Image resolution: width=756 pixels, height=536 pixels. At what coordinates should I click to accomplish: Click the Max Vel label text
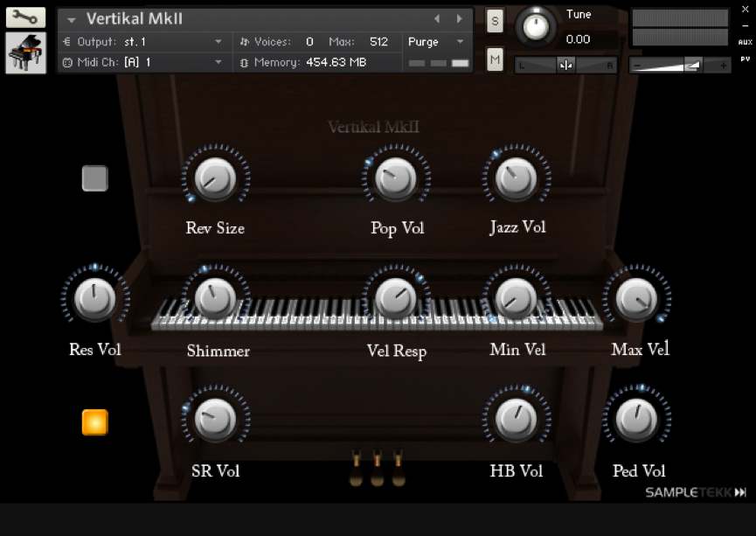point(641,349)
